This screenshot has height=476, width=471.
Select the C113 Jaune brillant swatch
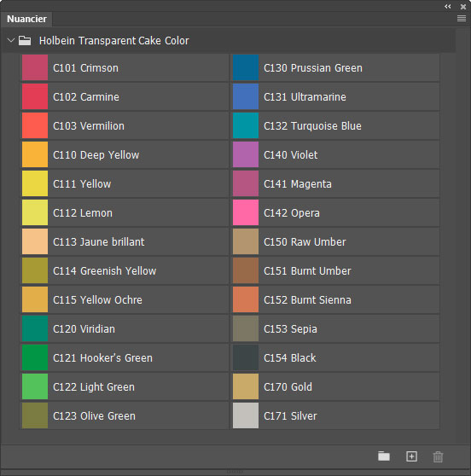pyautogui.click(x=35, y=241)
